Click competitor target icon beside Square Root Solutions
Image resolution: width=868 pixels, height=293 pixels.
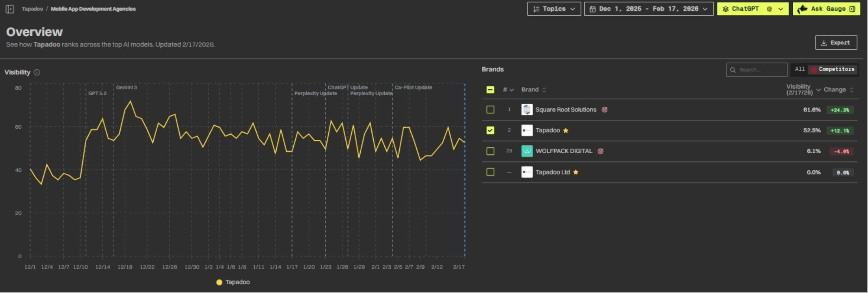point(604,110)
